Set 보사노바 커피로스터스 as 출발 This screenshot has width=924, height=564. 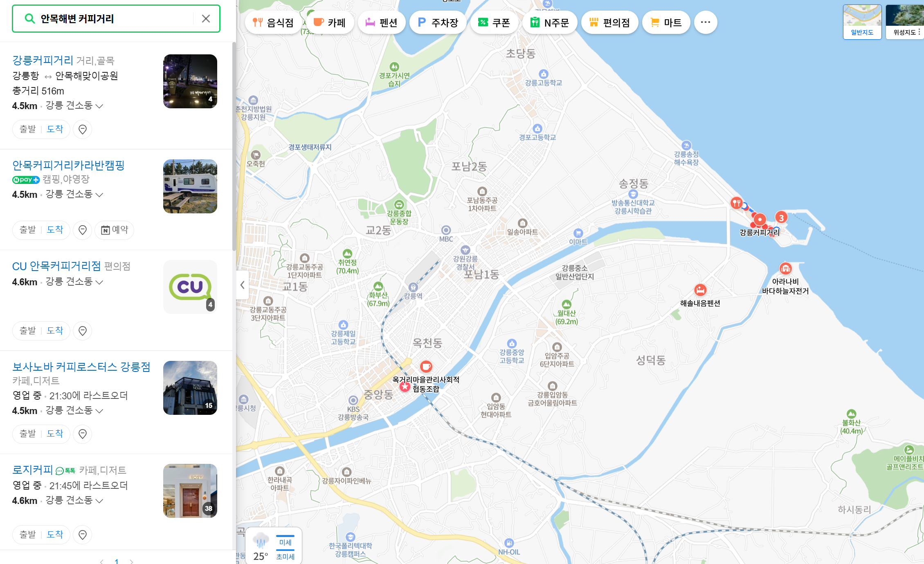click(28, 434)
